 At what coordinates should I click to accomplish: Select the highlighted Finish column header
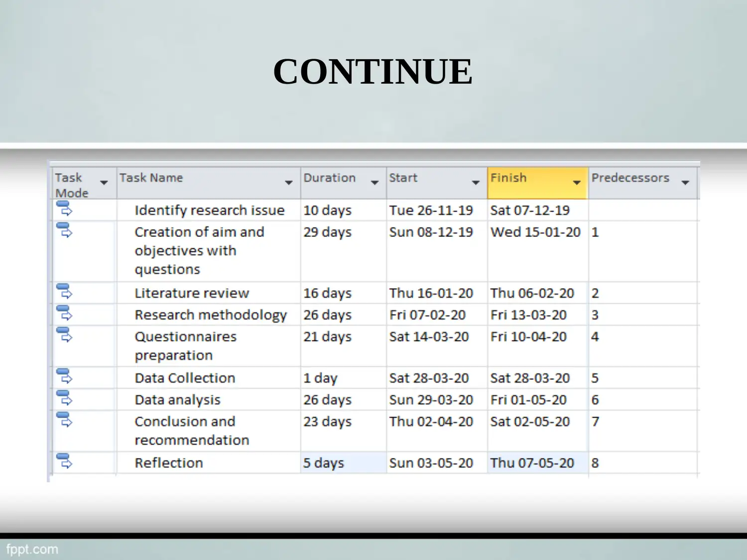tap(538, 183)
